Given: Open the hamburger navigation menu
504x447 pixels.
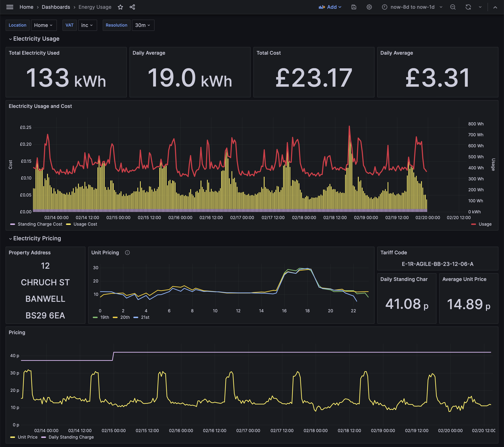Looking at the screenshot, I should pos(10,7).
